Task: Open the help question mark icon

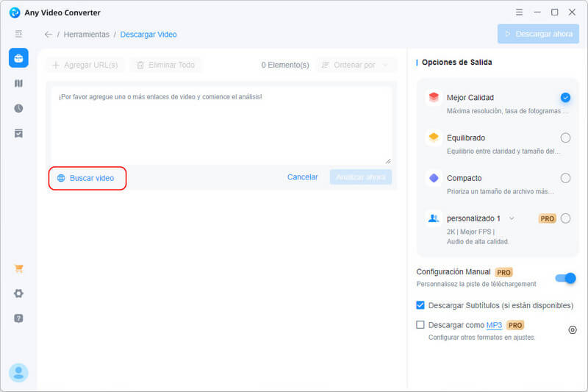Action: pyautogui.click(x=18, y=318)
